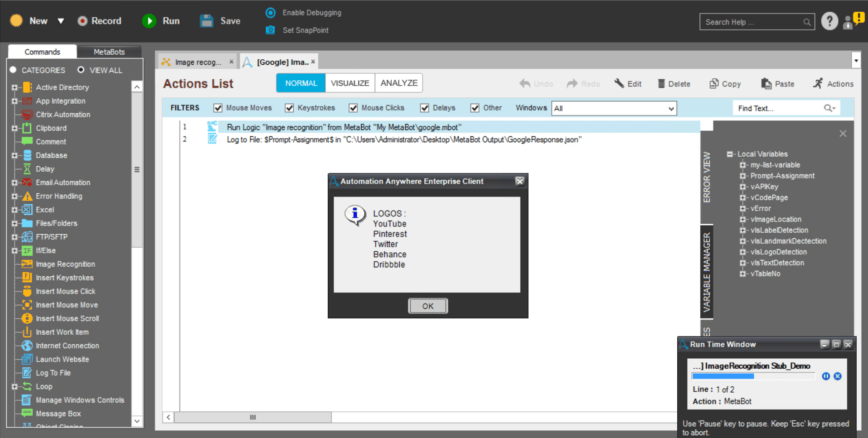The image size is (868, 438).
Task: Switch to the MetaBots tab
Action: pyautogui.click(x=109, y=52)
